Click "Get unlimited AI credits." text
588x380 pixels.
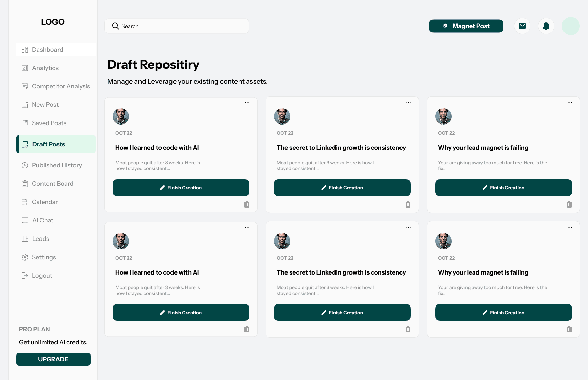click(53, 342)
